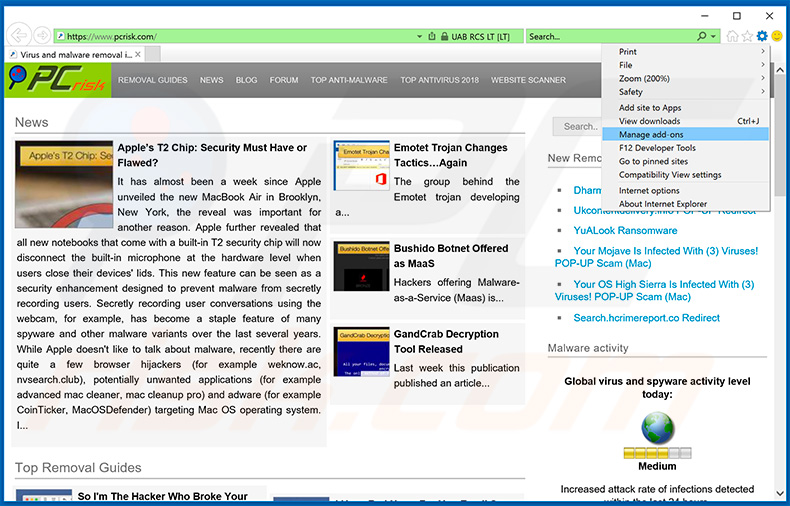The width and height of the screenshot is (790, 506).
Task: Click the padlock security icon in address bar
Action: (x=444, y=36)
